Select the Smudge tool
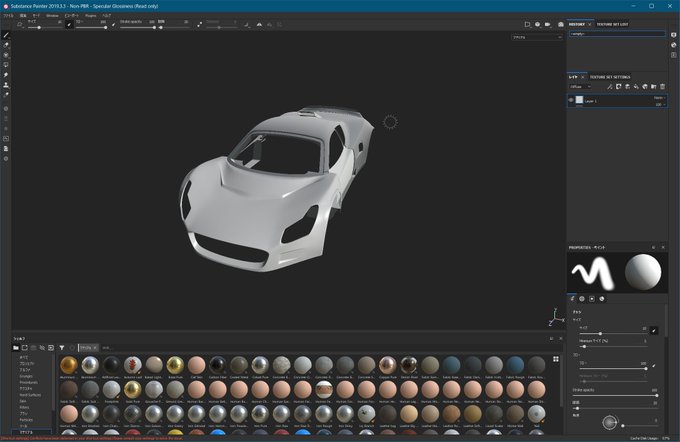The width and height of the screenshot is (680, 442). tap(6, 75)
